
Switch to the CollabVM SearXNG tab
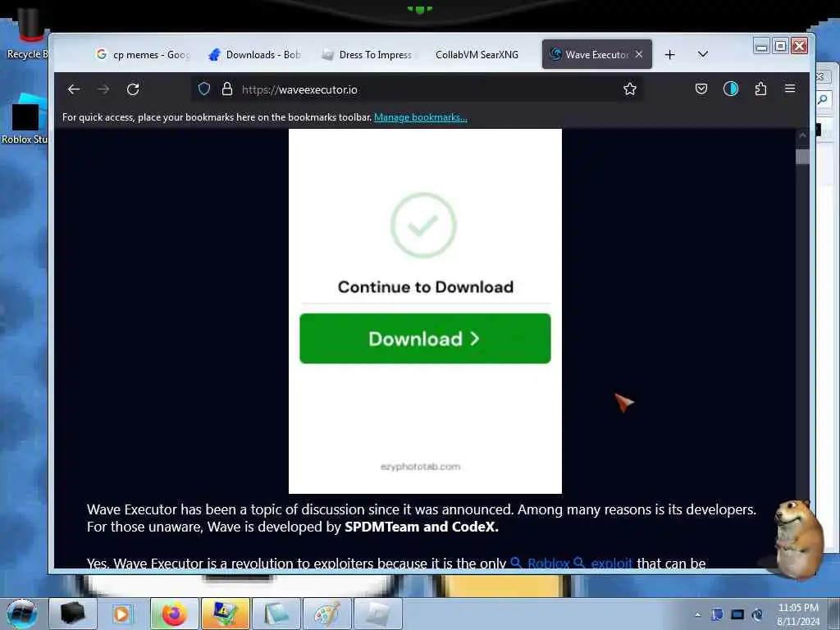pyautogui.click(x=477, y=55)
